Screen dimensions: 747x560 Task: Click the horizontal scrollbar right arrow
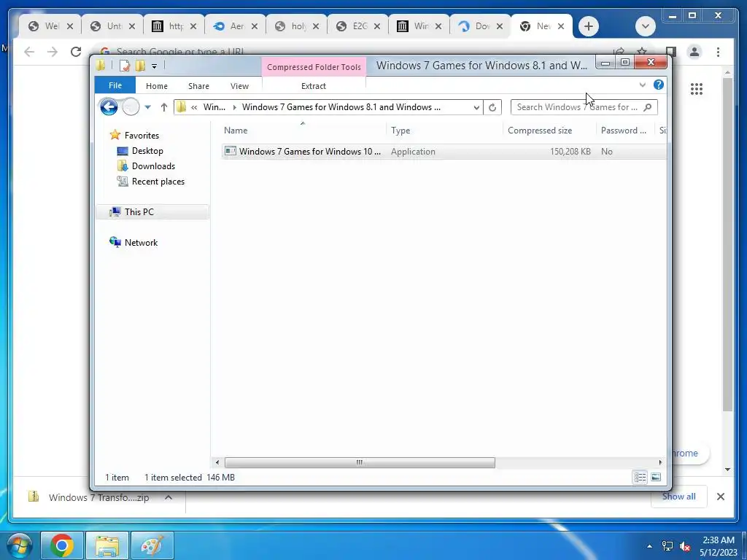click(x=659, y=462)
